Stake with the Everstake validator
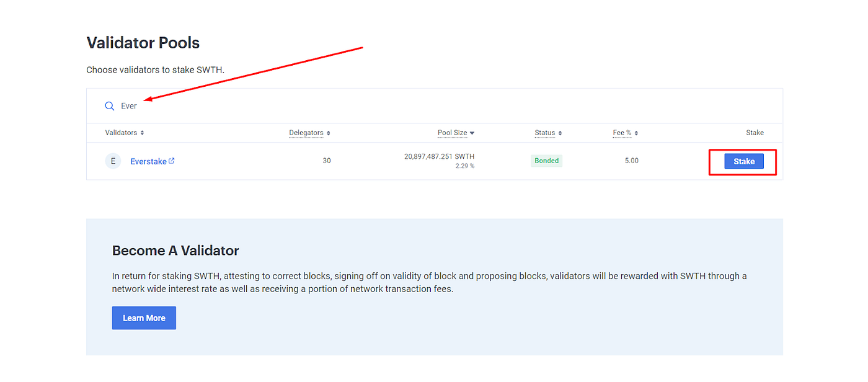Viewport: 868px width, 382px height. [744, 161]
